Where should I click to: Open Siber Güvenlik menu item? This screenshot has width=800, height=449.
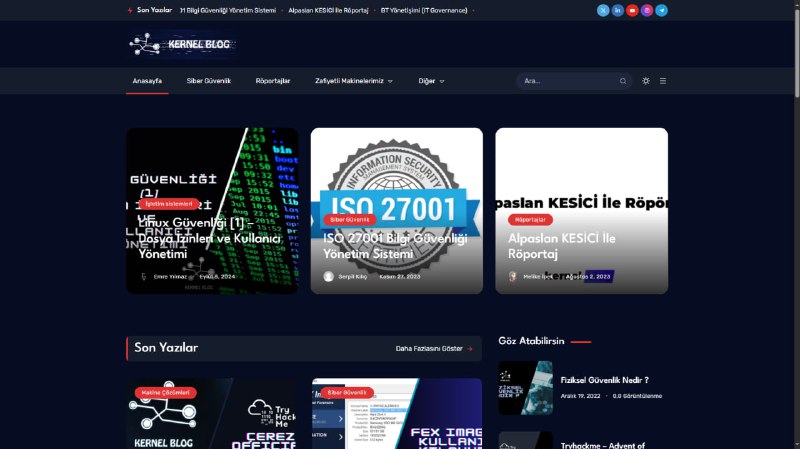(209, 81)
